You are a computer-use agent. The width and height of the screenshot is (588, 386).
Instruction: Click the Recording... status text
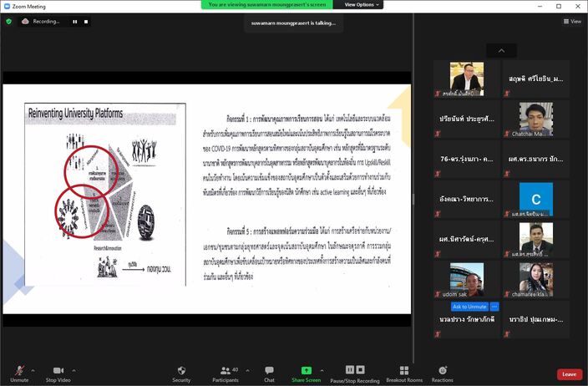click(x=46, y=22)
